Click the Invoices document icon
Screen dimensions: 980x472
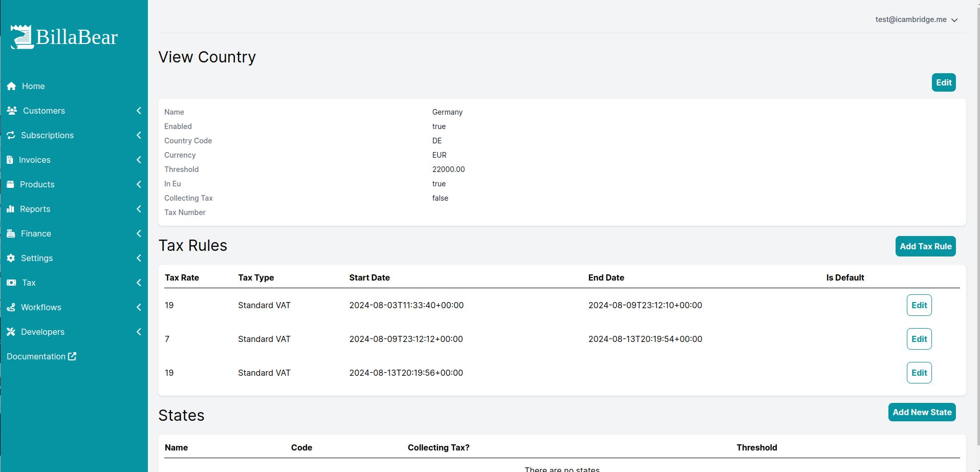10,160
